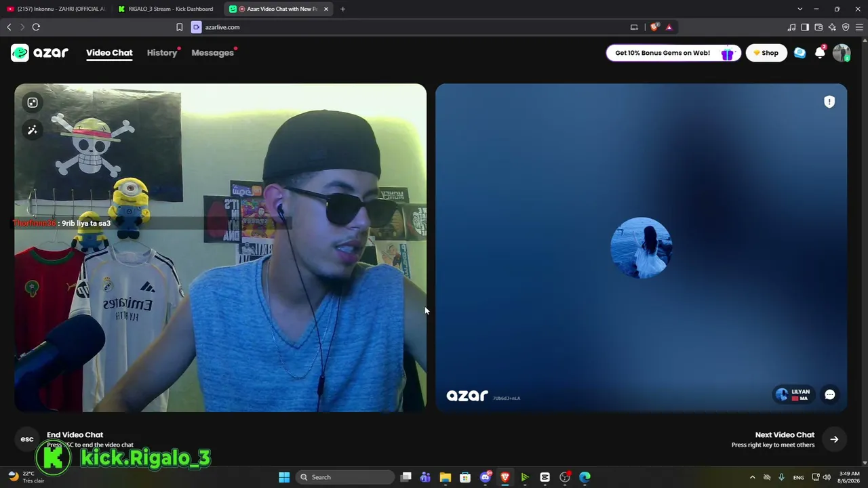Click the install-app icon in address bar
The height and width of the screenshot is (488, 868).
(634, 27)
